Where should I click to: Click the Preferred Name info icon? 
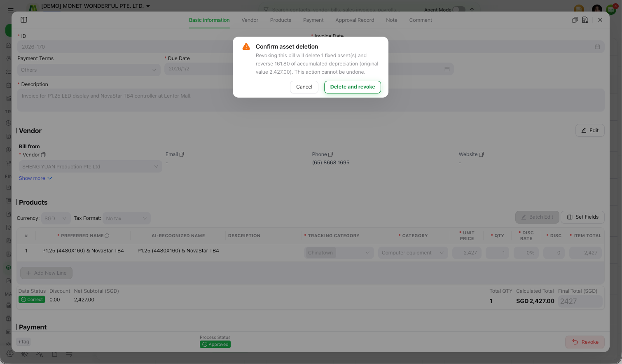point(107,236)
